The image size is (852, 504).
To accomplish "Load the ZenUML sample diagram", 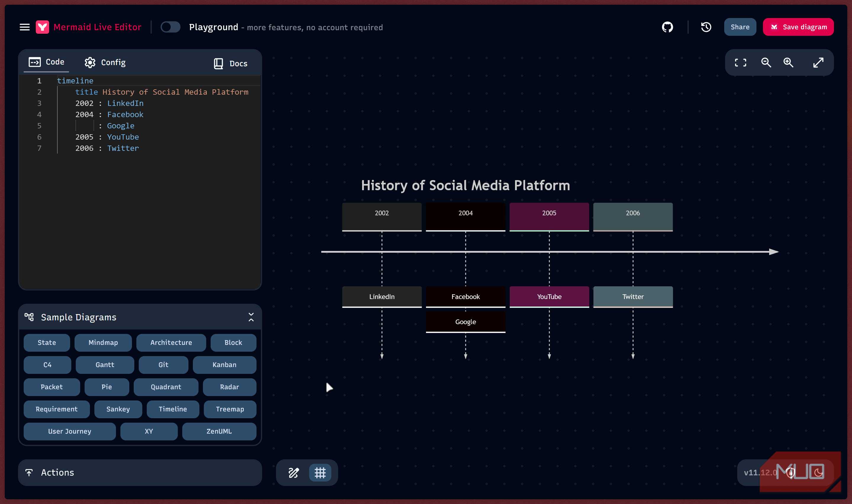I will [x=219, y=431].
